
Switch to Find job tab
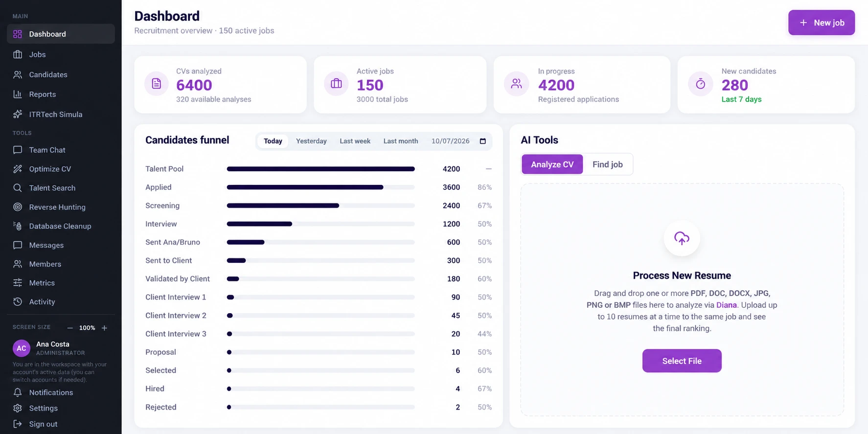[608, 164]
